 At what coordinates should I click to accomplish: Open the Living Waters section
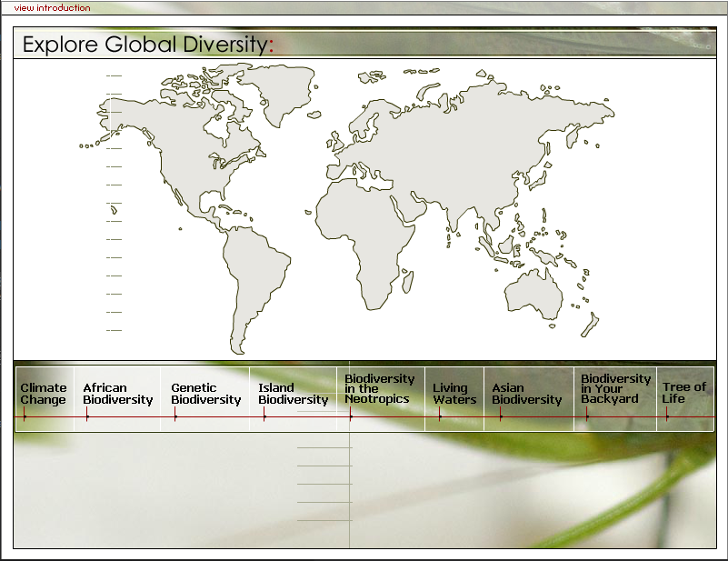[x=453, y=391]
